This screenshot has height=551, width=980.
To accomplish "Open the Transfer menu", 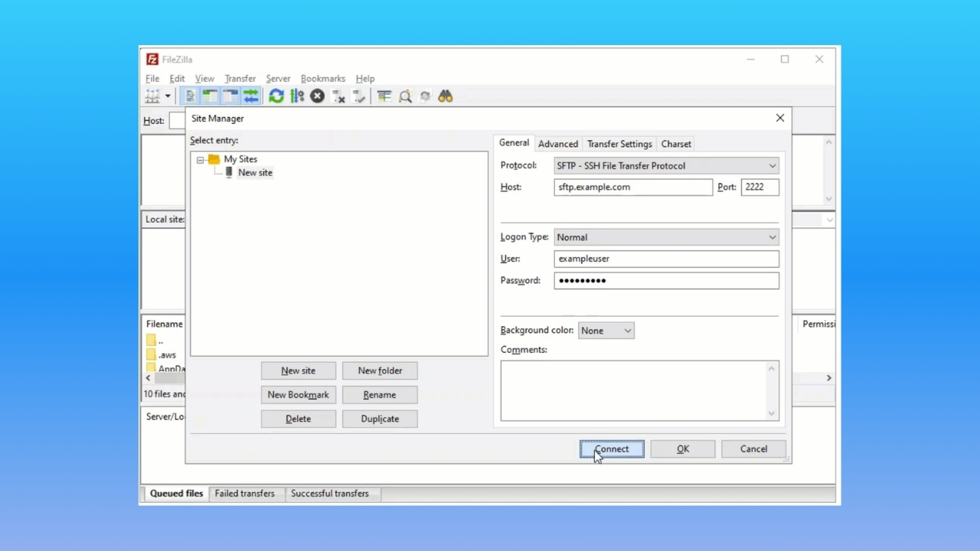I will (240, 79).
